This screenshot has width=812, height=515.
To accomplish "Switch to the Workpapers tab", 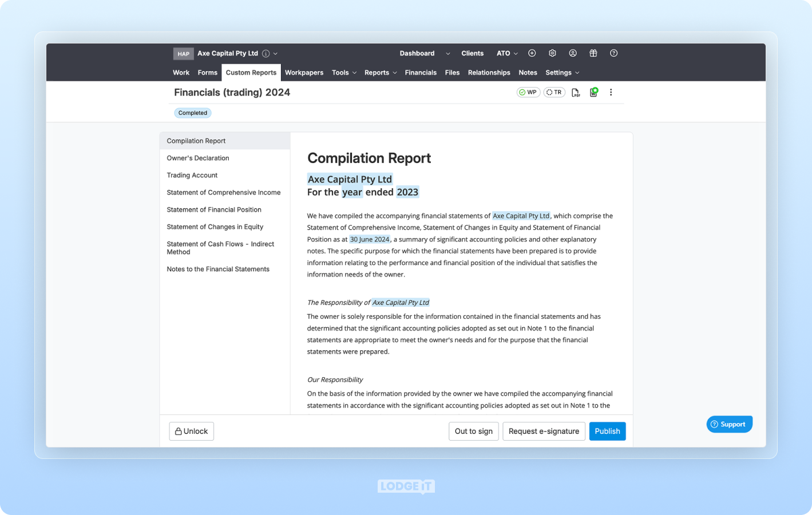I will pos(304,73).
